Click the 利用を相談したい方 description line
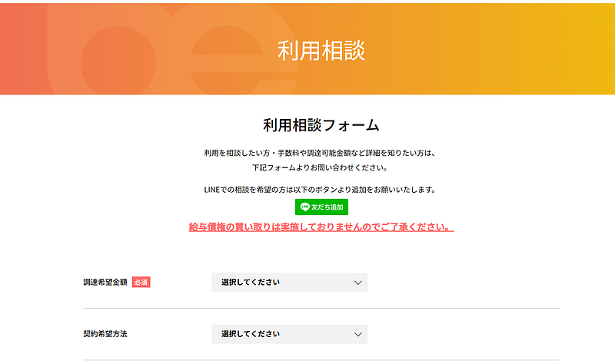615x364 pixels. click(x=321, y=153)
